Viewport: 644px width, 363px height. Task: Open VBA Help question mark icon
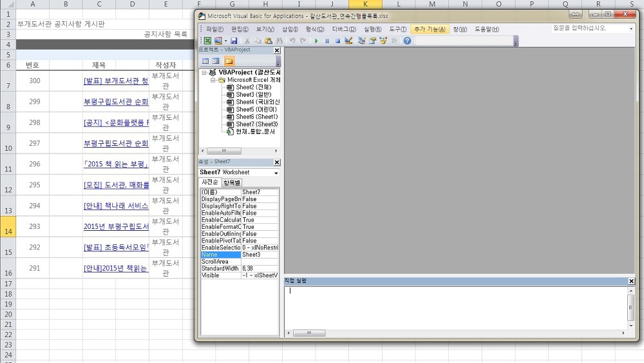(x=407, y=41)
